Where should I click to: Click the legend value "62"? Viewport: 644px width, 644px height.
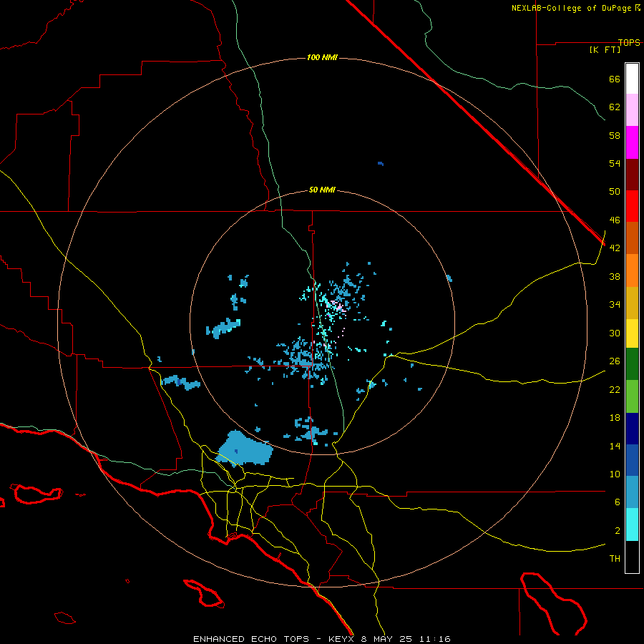(x=615, y=107)
